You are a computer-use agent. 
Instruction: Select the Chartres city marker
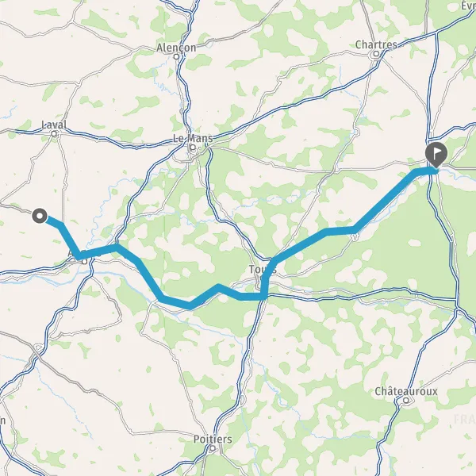point(376,54)
